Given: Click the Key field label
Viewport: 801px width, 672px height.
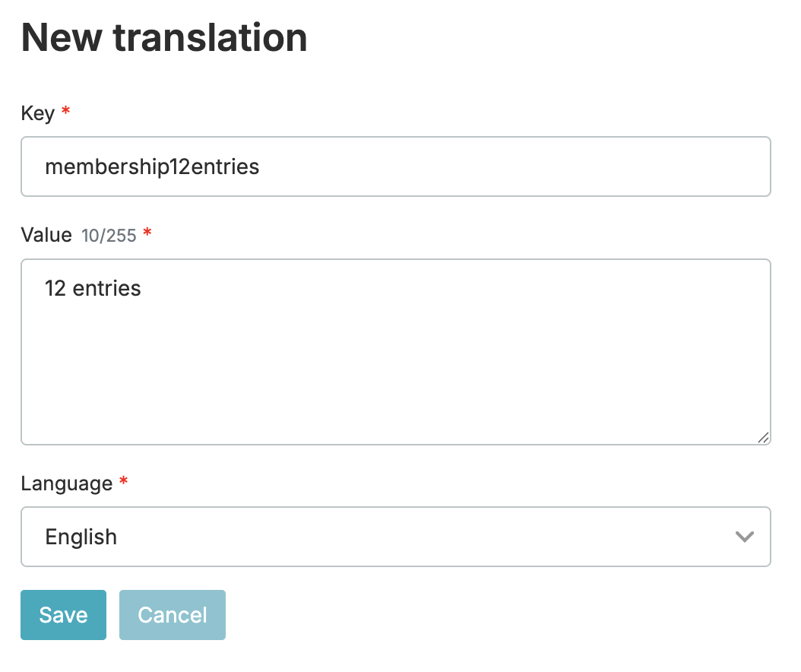Looking at the screenshot, I should (37, 113).
